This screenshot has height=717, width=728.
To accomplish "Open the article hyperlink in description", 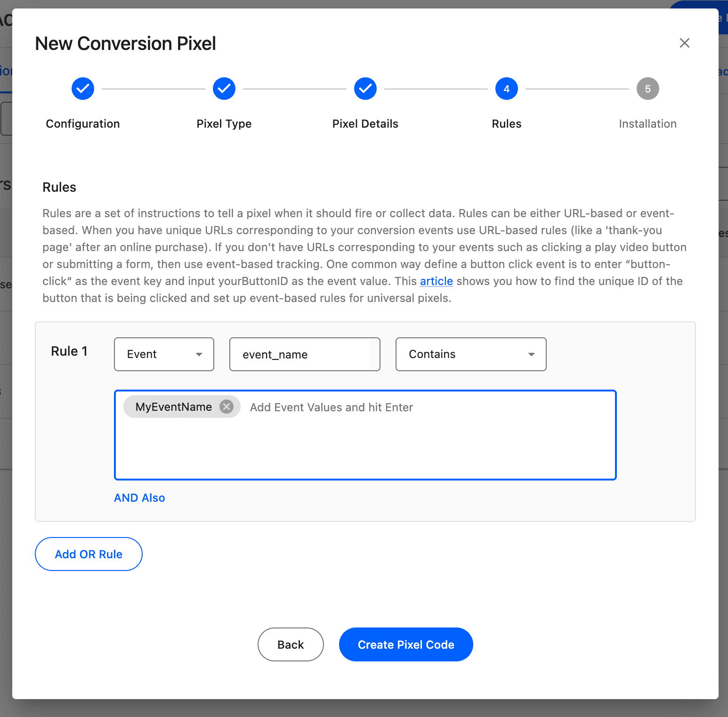I will click(436, 281).
